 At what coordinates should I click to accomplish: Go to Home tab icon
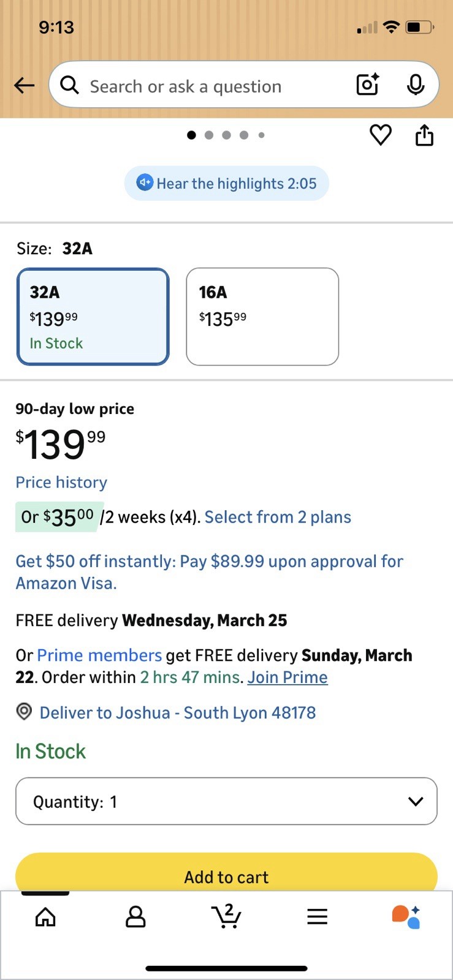[45, 916]
